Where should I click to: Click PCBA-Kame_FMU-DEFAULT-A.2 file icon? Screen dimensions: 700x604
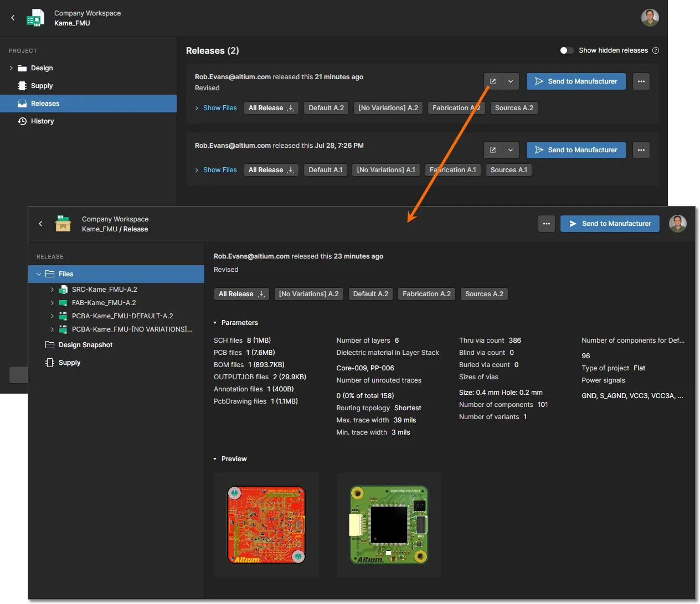click(63, 316)
